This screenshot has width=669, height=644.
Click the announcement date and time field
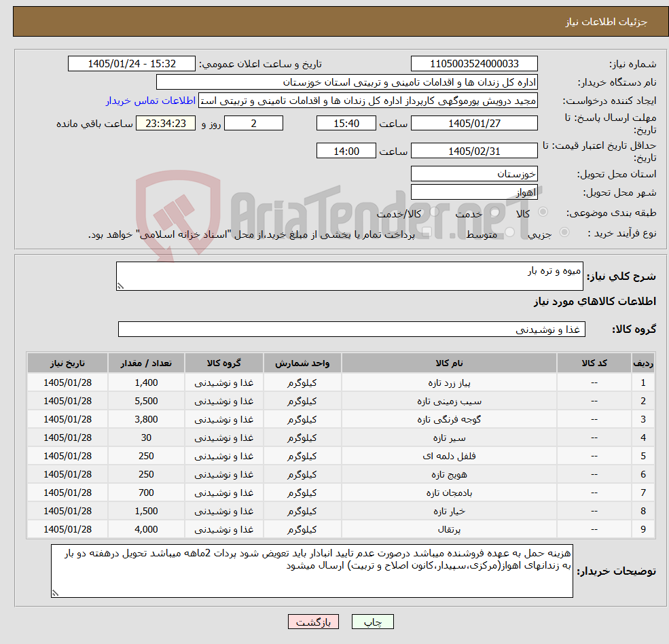pyautogui.click(x=131, y=64)
